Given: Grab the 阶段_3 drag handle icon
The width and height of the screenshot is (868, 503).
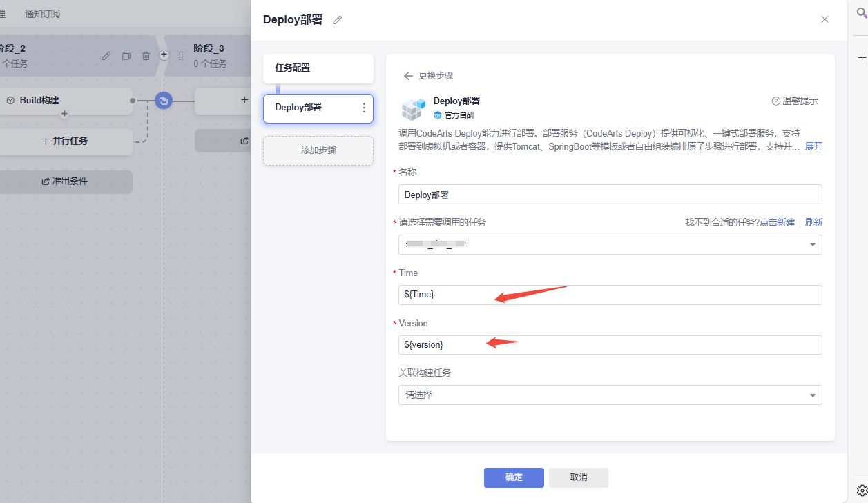Looking at the screenshot, I should tap(181, 56).
